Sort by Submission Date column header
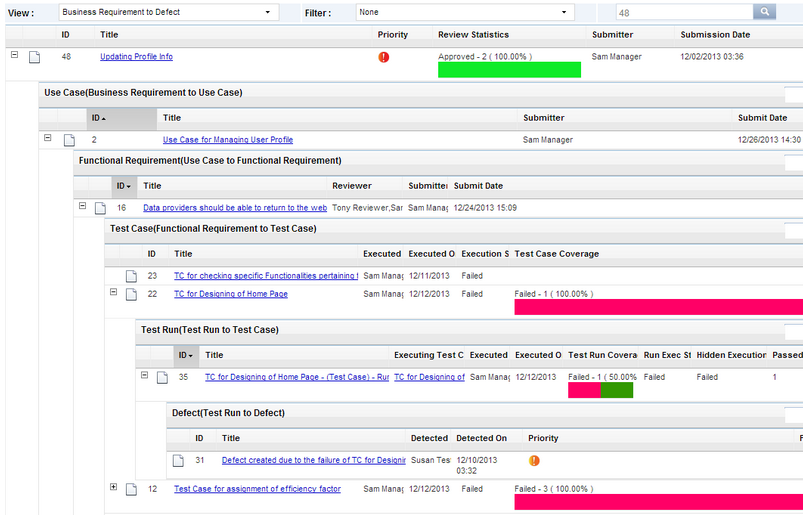The height and width of the screenshot is (515, 803). (714, 35)
